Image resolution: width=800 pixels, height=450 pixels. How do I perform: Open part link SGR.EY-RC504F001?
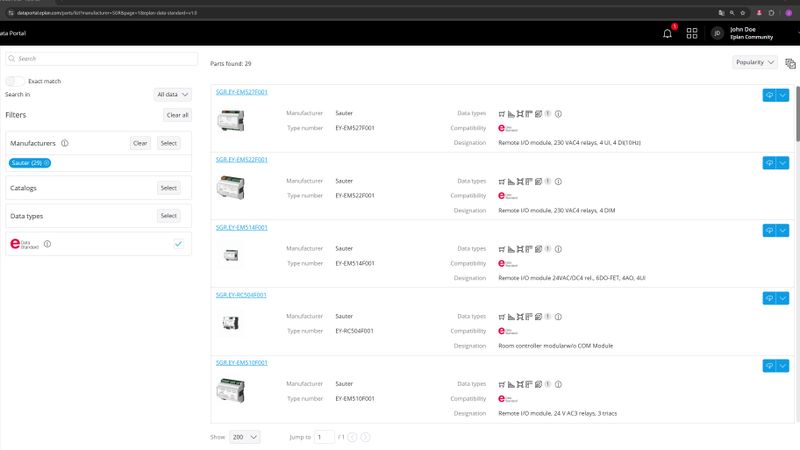click(x=241, y=295)
